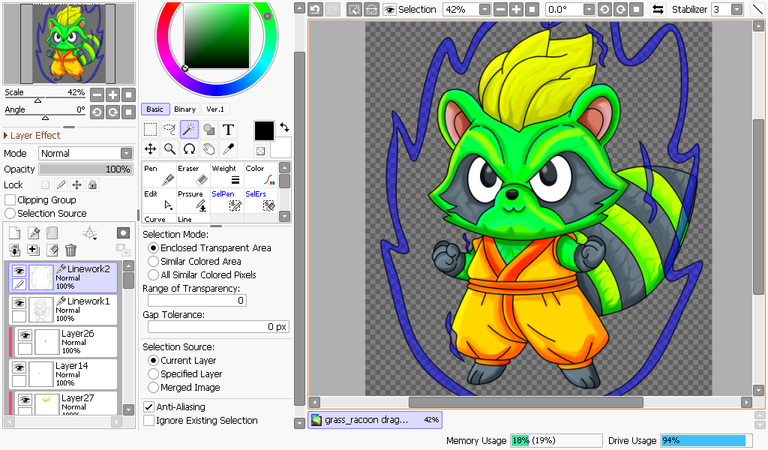Create a new normal layer

15,233
